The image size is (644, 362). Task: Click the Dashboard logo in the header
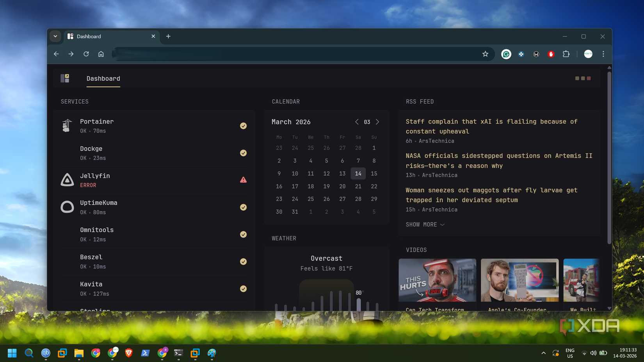(65, 78)
